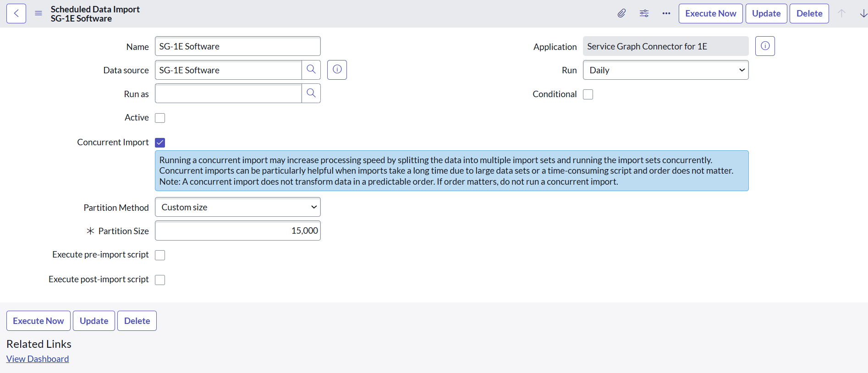Expand the Run frequency dropdown

point(665,70)
